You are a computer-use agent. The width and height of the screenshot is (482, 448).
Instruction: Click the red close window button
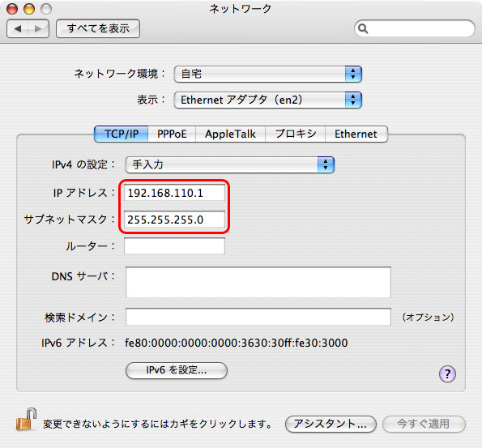(x=12, y=9)
